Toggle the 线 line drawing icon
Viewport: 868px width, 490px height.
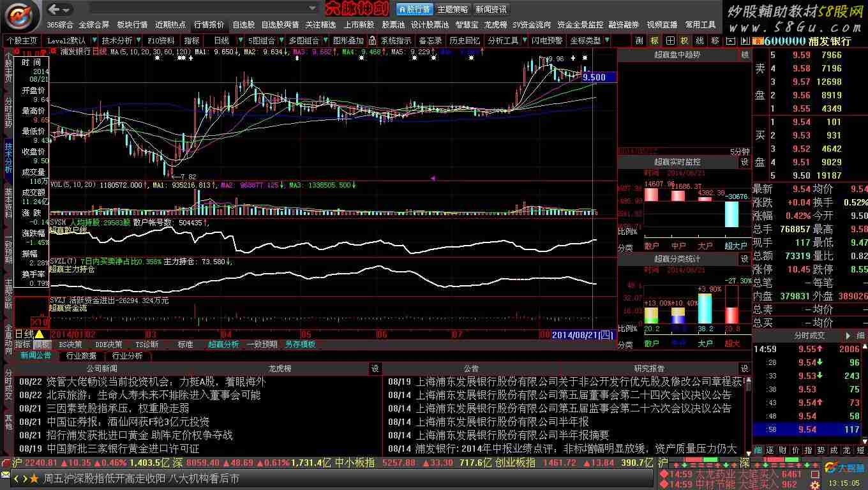pyautogui.click(x=700, y=40)
